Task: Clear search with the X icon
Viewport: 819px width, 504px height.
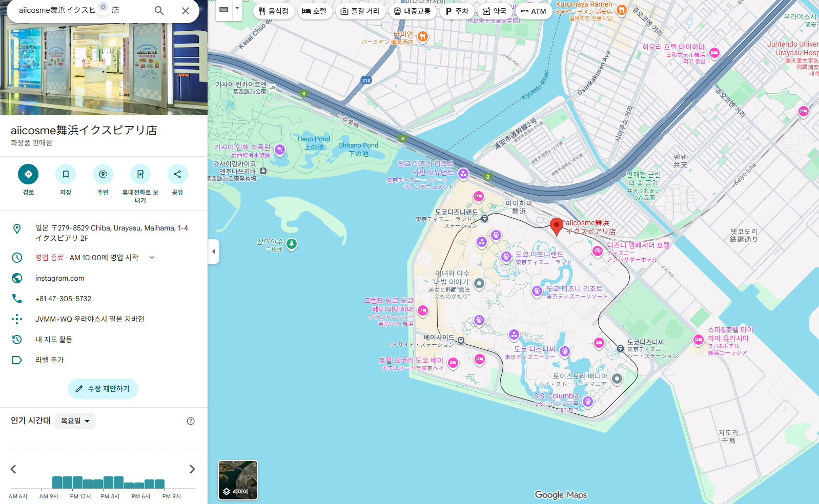Action: [x=186, y=11]
